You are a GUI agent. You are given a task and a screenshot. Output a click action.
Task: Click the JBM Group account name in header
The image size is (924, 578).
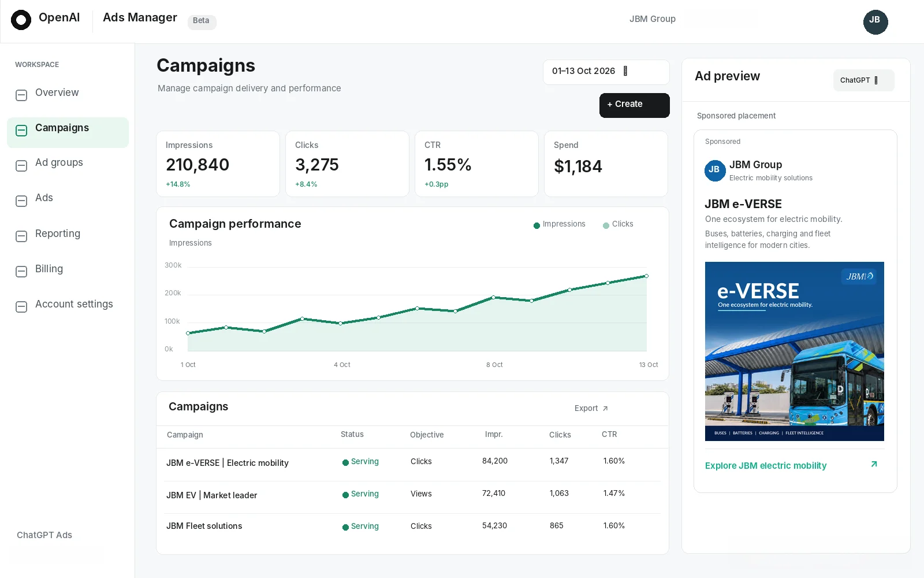pos(652,19)
